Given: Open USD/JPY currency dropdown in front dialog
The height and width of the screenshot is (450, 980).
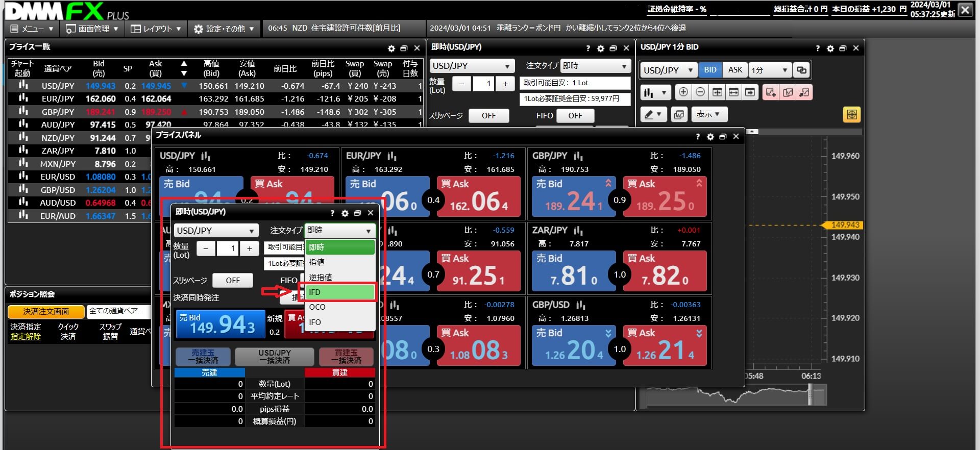Looking at the screenshot, I should click(x=215, y=231).
